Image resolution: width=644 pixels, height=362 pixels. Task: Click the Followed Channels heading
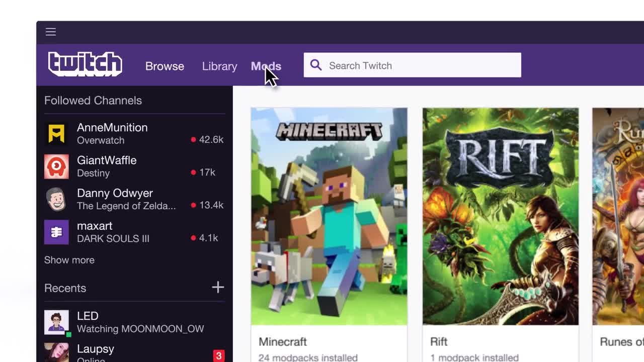coord(93,101)
